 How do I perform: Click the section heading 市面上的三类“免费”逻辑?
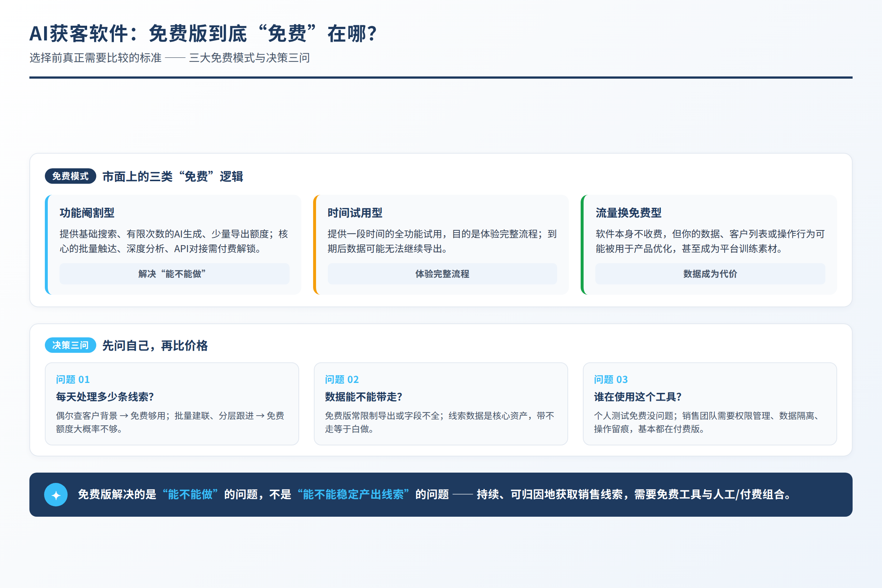(x=173, y=176)
